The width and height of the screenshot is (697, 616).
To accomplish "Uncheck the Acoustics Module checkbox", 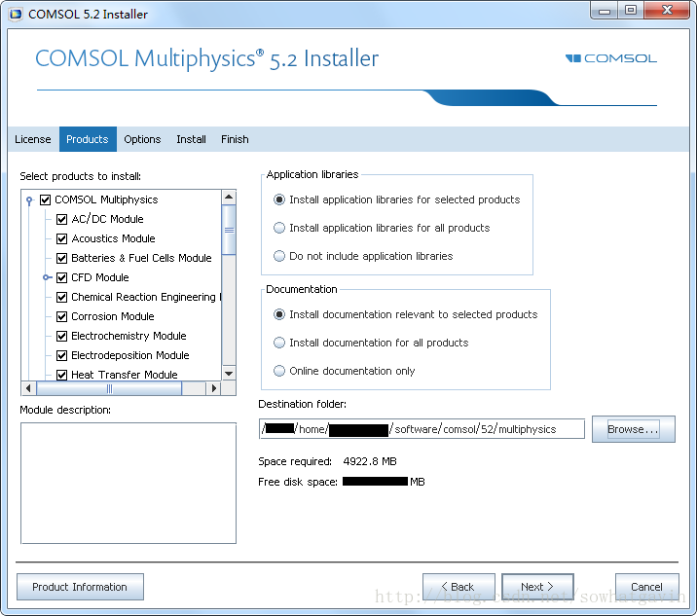I will [x=61, y=238].
